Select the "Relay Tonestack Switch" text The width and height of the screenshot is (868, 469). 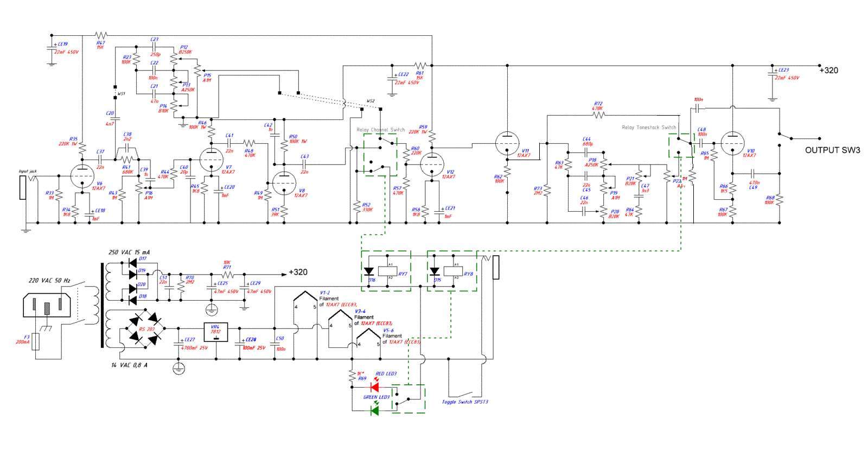(649, 128)
